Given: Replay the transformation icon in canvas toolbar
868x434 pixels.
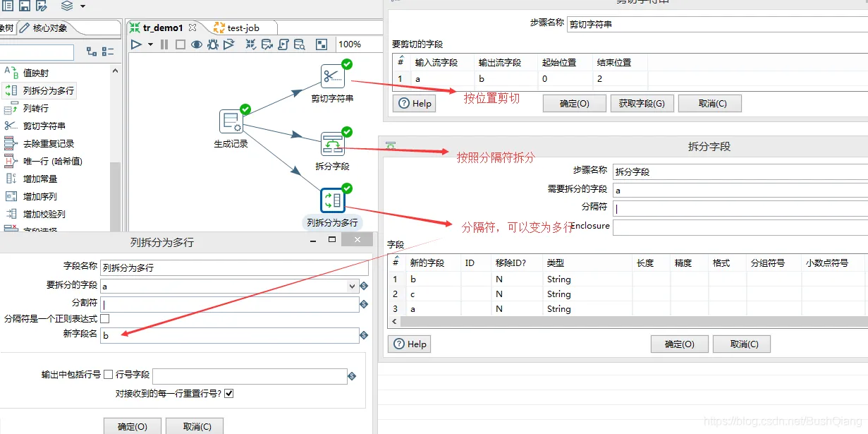Looking at the screenshot, I should [228, 44].
